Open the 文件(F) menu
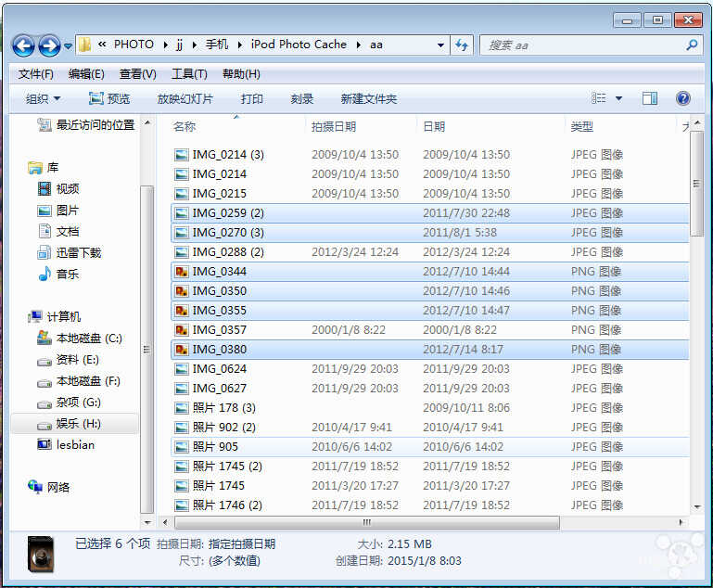This screenshot has width=713, height=588. point(35,73)
